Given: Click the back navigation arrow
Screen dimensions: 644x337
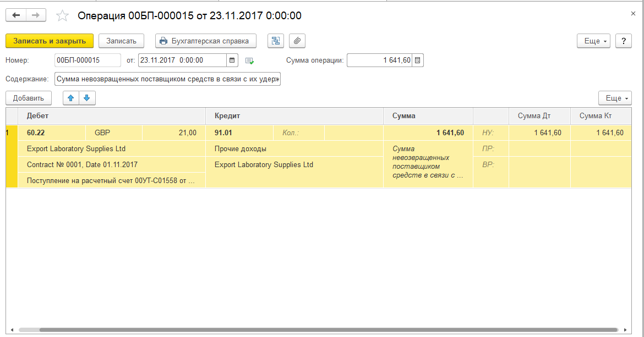Looking at the screenshot, I should pyautogui.click(x=16, y=15).
